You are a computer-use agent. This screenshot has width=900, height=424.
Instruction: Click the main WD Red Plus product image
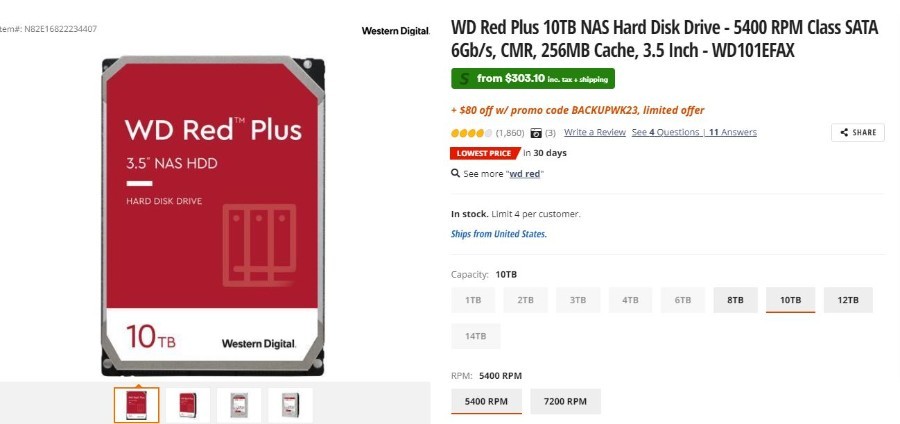click(213, 216)
